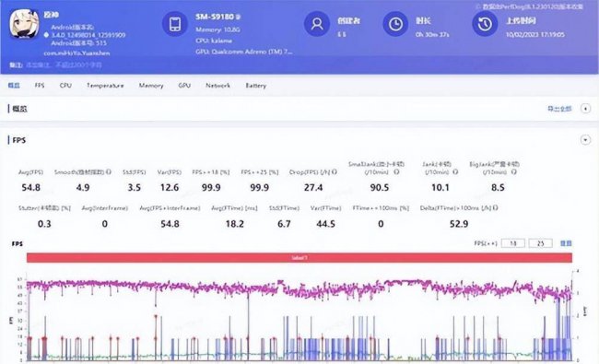This screenshot has width=599, height=364.
Task: Click info icon next to Drop(FPS)
Action: pos(335,172)
